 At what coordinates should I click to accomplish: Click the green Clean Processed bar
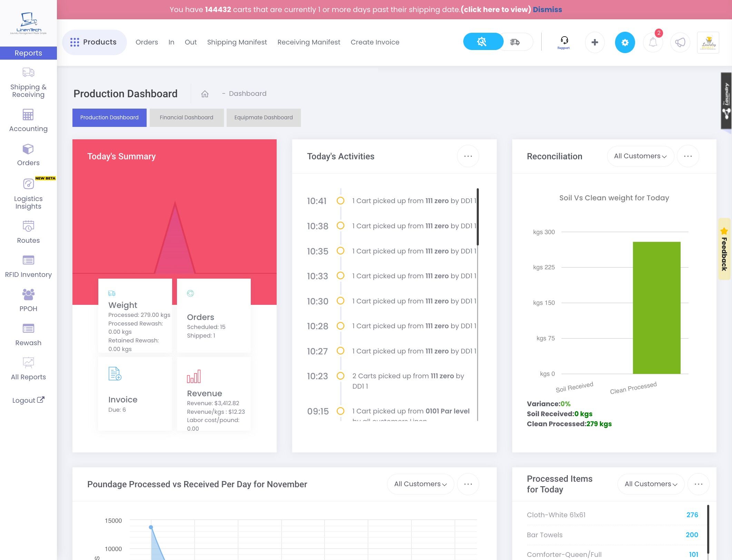point(656,308)
